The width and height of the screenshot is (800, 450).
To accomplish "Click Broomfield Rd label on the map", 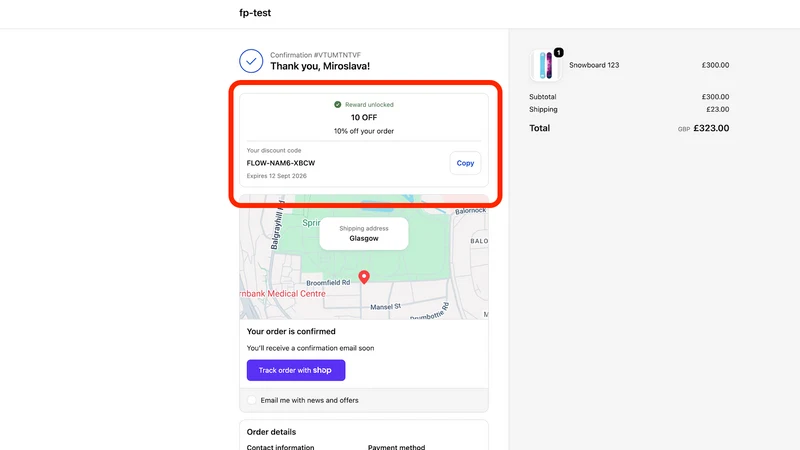I will pos(328,283).
